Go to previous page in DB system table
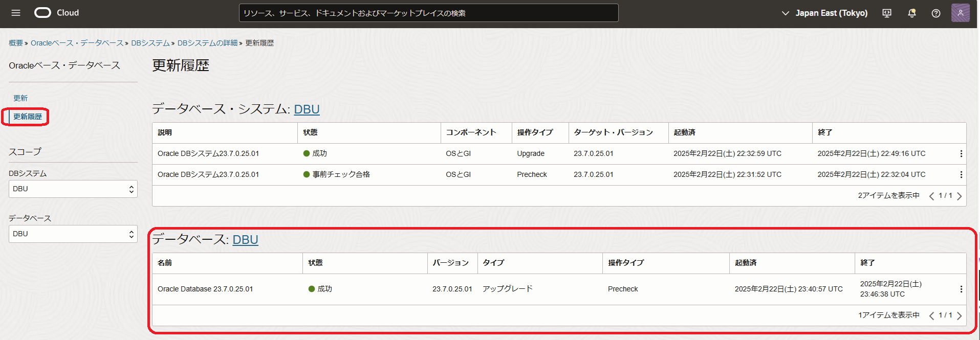 pos(931,196)
